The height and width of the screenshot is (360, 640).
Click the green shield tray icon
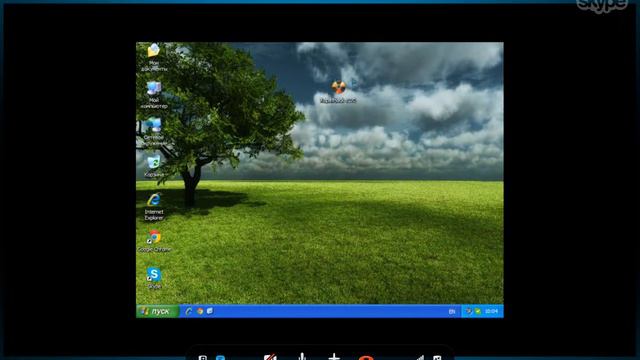coord(478,311)
